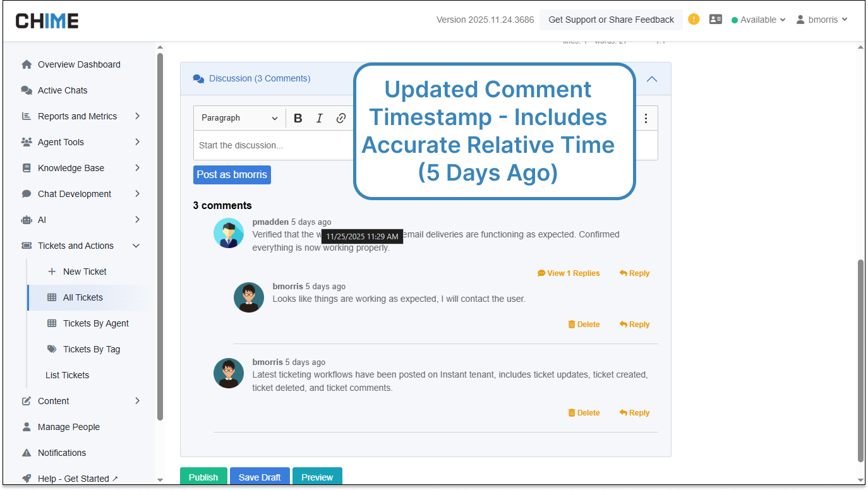Image resolution: width=868 pixels, height=490 pixels.
Task: Collapse the Discussion section chevron
Action: (x=652, y=79)
